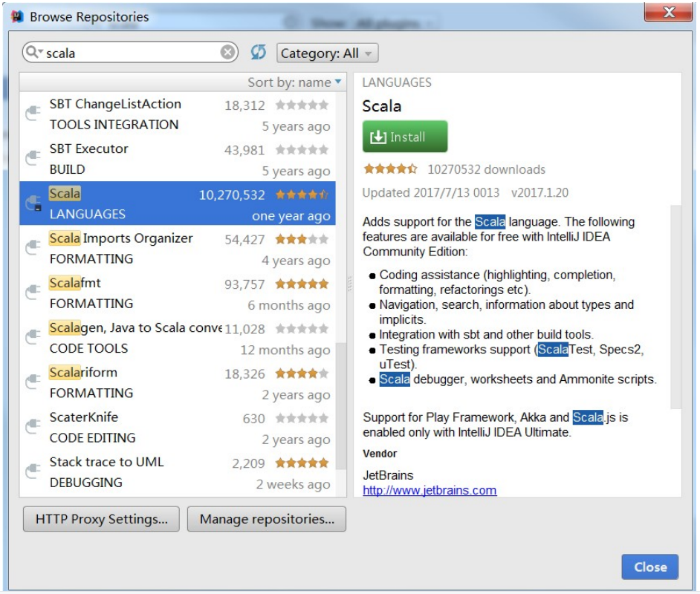Click the DEBUGGING category label
This screenshot has height=594, width=700.
click(x=85, y=483)
